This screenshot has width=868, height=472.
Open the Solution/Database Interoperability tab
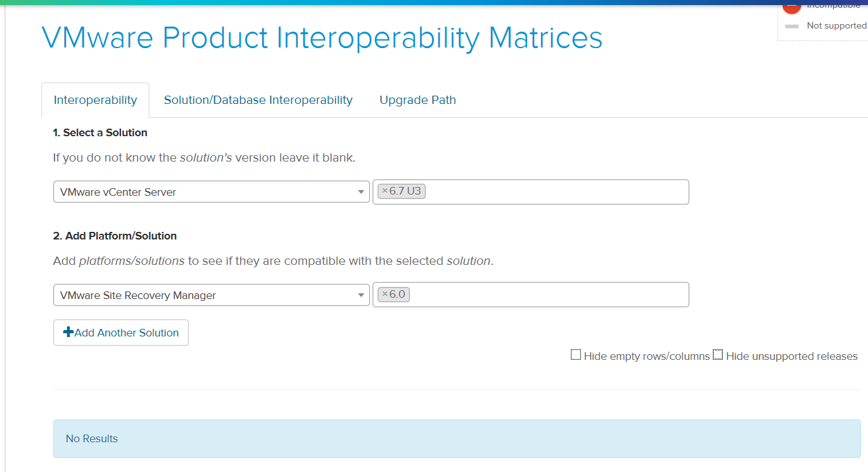coord(258,100)
